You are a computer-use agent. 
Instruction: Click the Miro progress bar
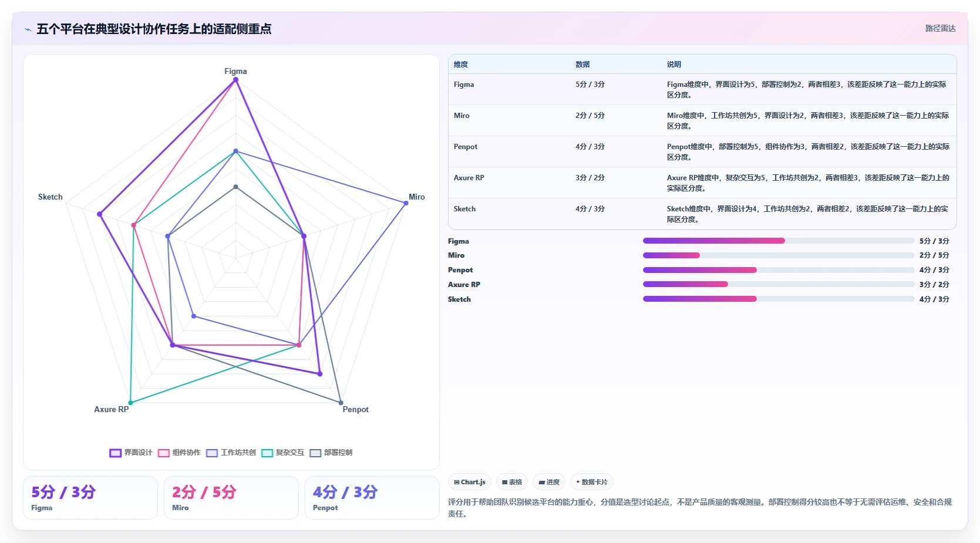[x=779, y=255]
